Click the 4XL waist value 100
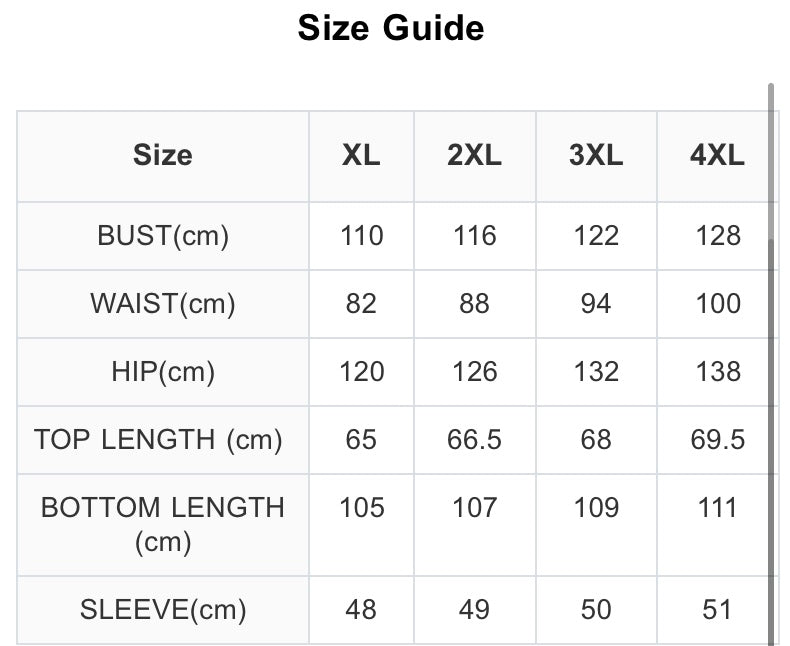This screenshot has width=790, height=646. tap(717, 304)
